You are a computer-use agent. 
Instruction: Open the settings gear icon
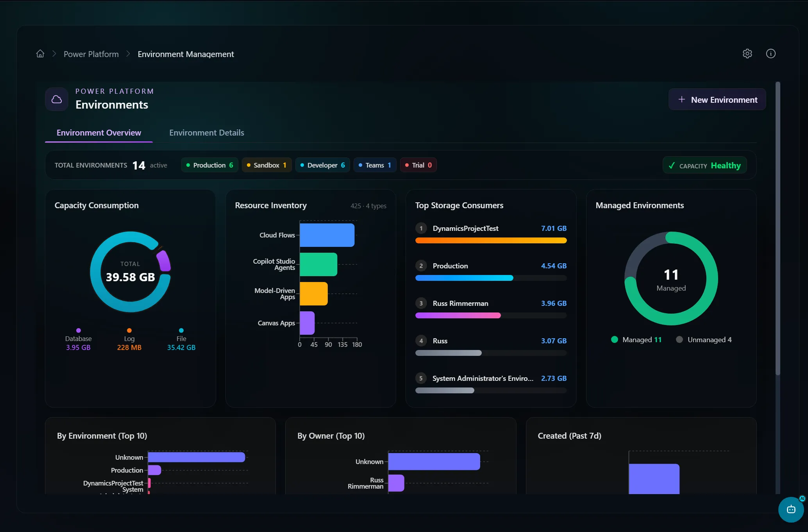[747, 54]
